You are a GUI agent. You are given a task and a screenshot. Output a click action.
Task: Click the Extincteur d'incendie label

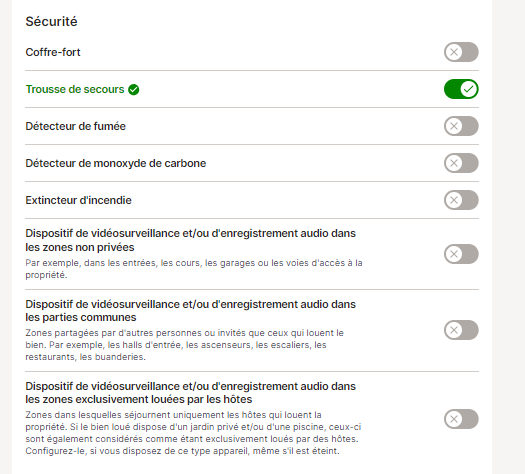[79, 200]
